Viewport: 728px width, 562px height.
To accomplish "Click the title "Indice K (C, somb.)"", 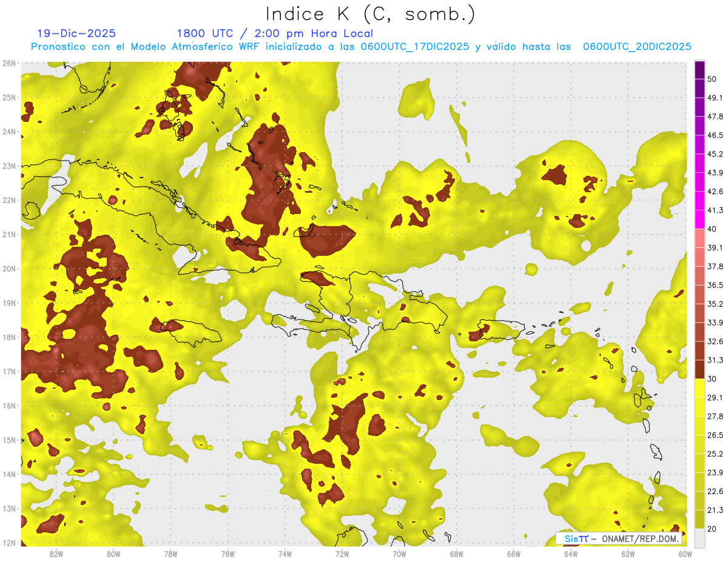I will click(x=371, y=13).
